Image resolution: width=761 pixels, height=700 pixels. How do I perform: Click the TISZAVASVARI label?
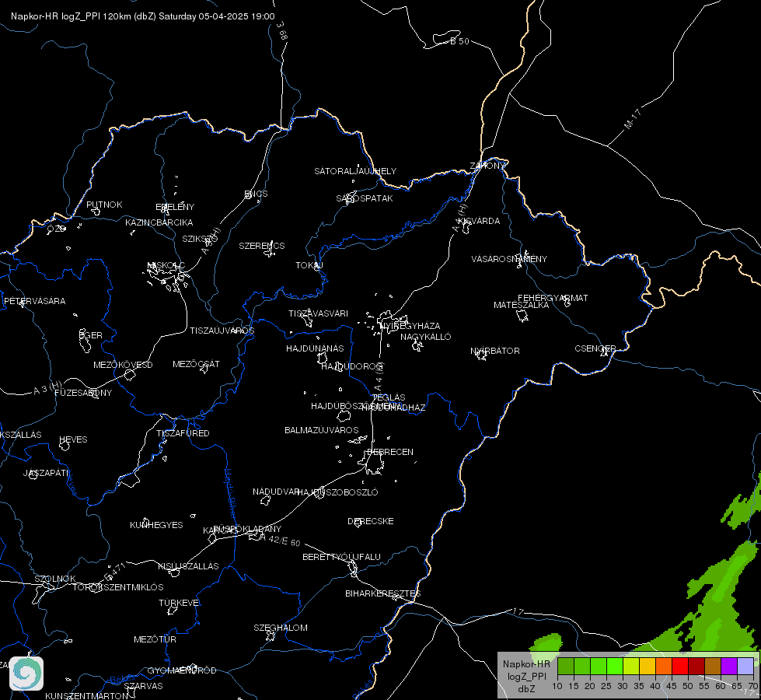[x=319, y=313]
